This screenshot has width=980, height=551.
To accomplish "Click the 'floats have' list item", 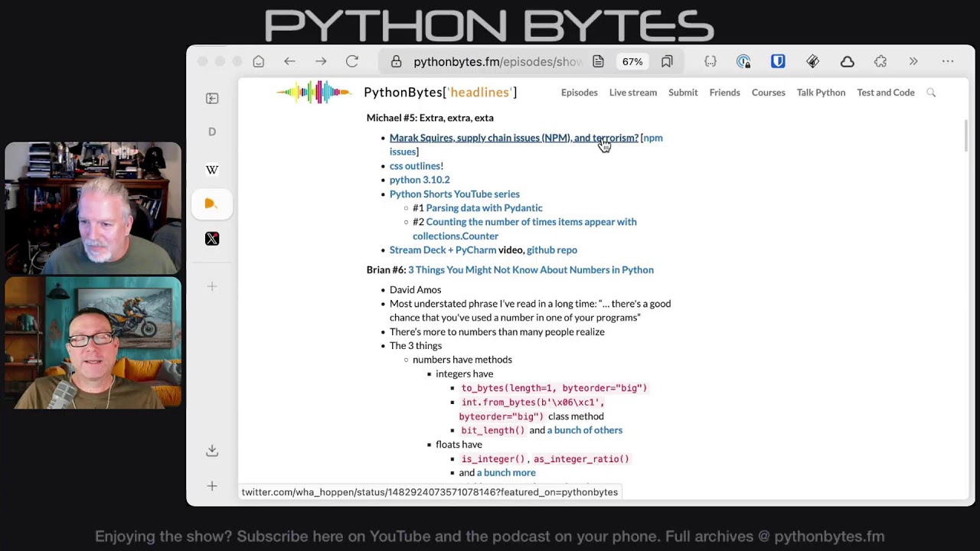I will coord(459,445).
